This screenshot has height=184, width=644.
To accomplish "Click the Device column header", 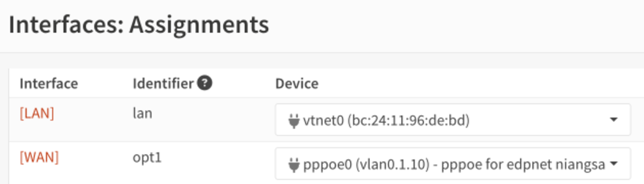I will tap(297, 83).
